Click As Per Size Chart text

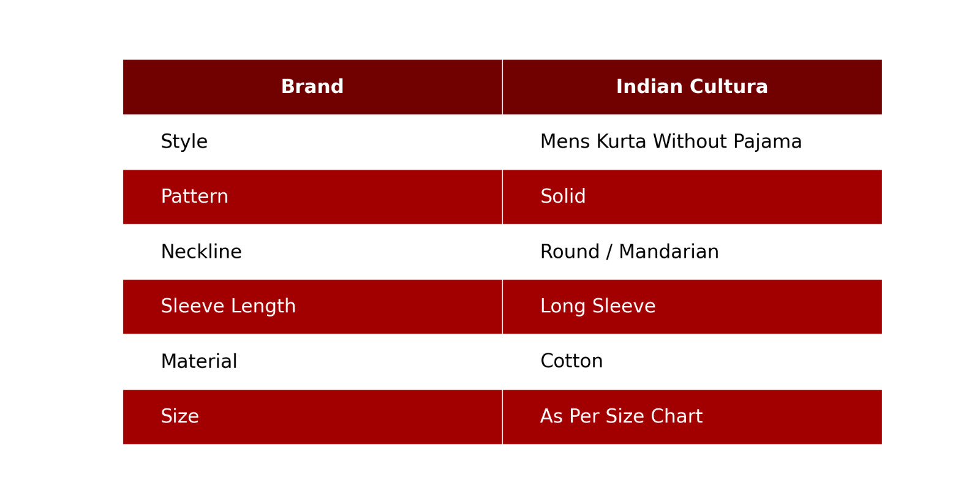[x=620, y=416]
